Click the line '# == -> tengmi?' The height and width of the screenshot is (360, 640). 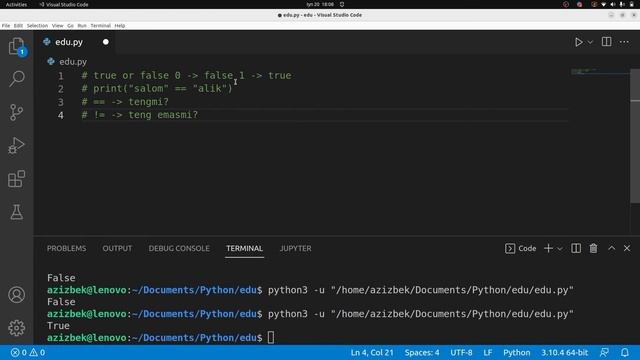[x=125, y=102]
